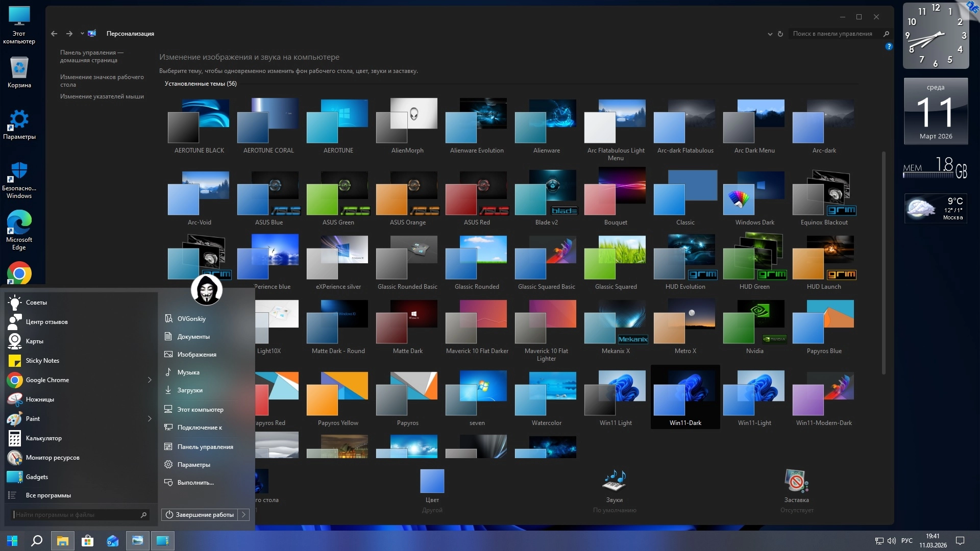
Task: Click the Завершение работы button
Action: [x=200, y=515]
